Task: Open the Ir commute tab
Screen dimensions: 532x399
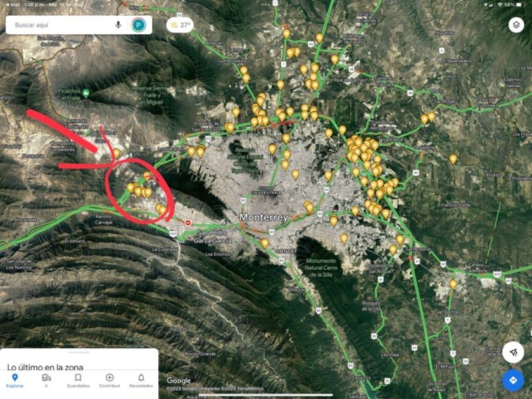Action: [46, 381]
